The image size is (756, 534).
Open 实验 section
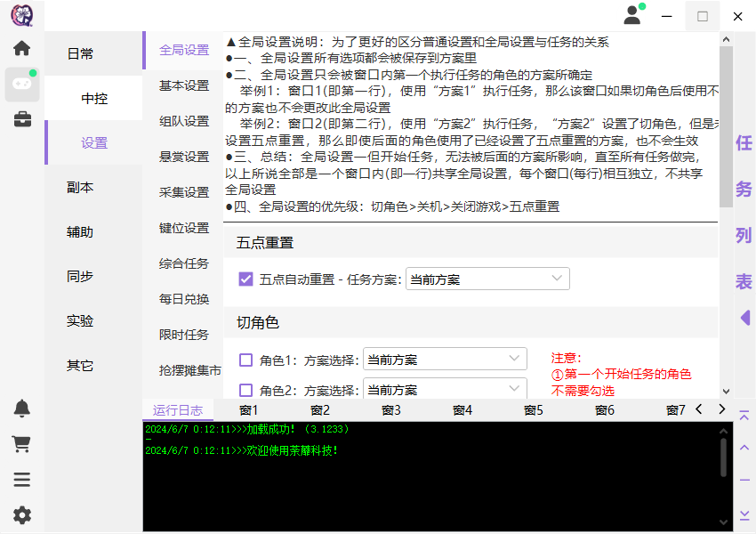point(80,320)
